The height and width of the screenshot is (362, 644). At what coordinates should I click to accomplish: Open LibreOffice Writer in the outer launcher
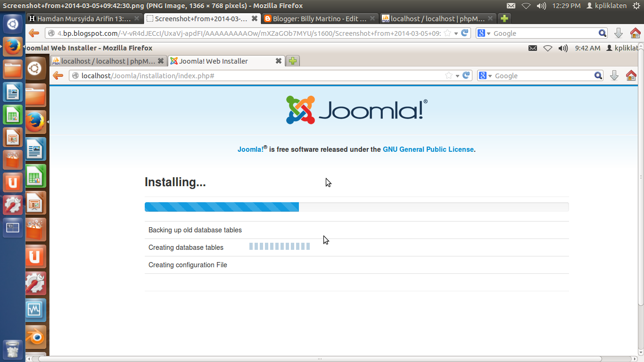[13, 92]
